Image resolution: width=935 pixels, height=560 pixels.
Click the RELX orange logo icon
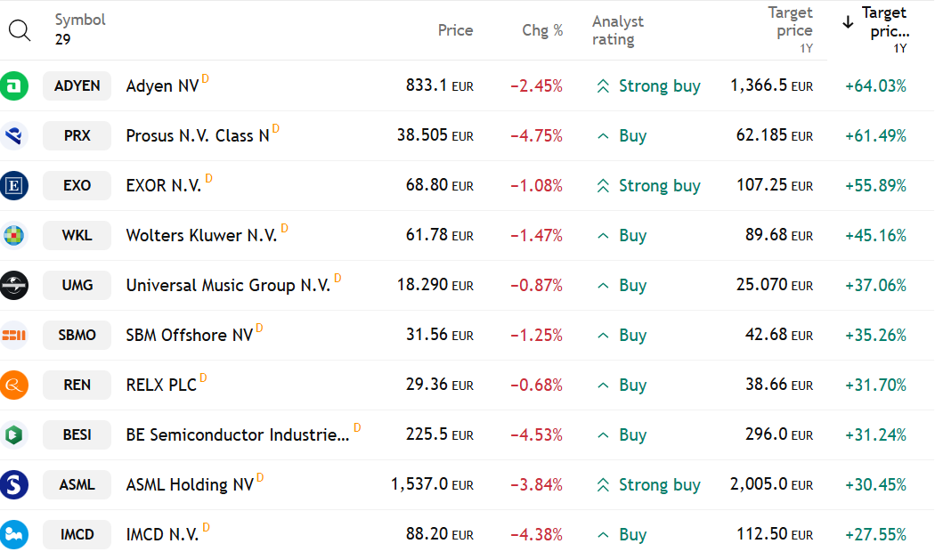[13, 385]
